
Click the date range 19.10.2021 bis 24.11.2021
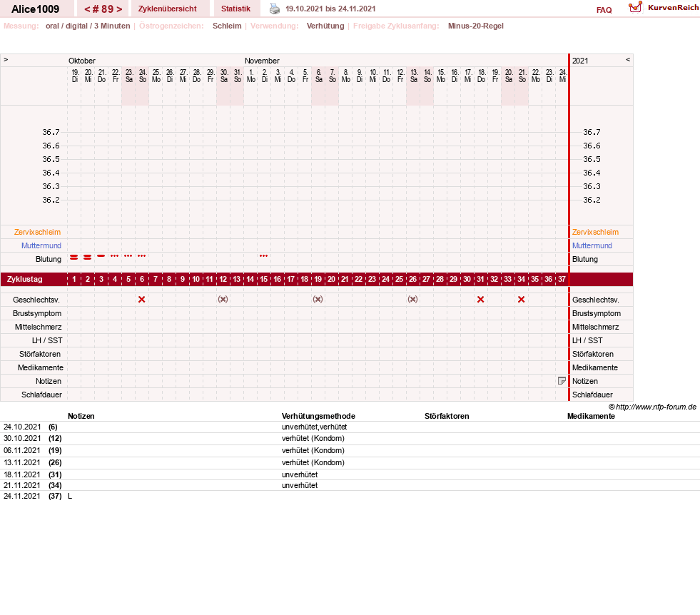[x=330, y=9]
